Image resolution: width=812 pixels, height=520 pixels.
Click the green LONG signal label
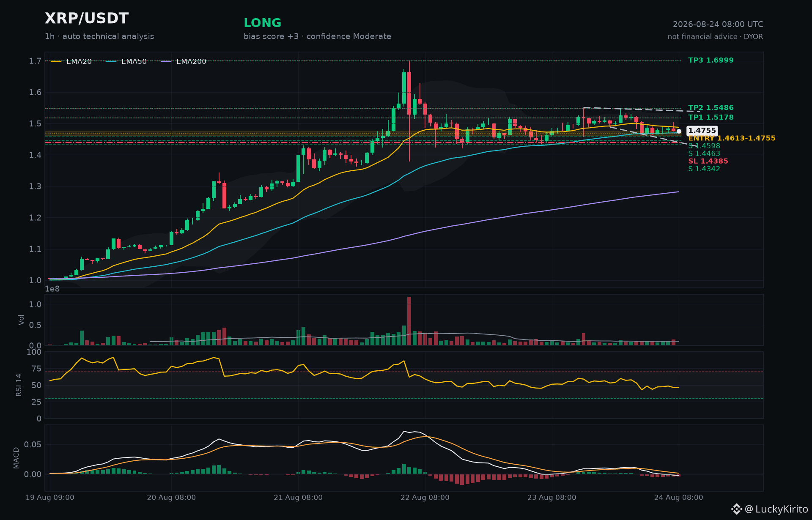click(x=263, y=23)
